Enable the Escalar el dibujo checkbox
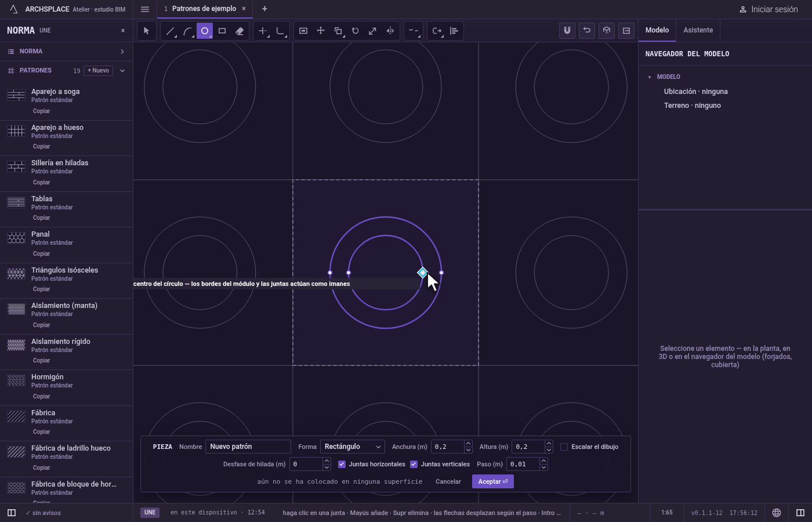This screenshot has width=812, height=522. click(564, 447)
